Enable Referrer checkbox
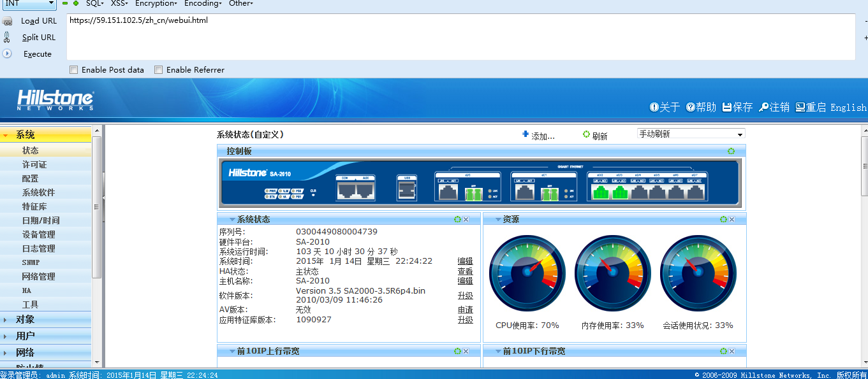The image size is (868, 379). pos(158,69)
